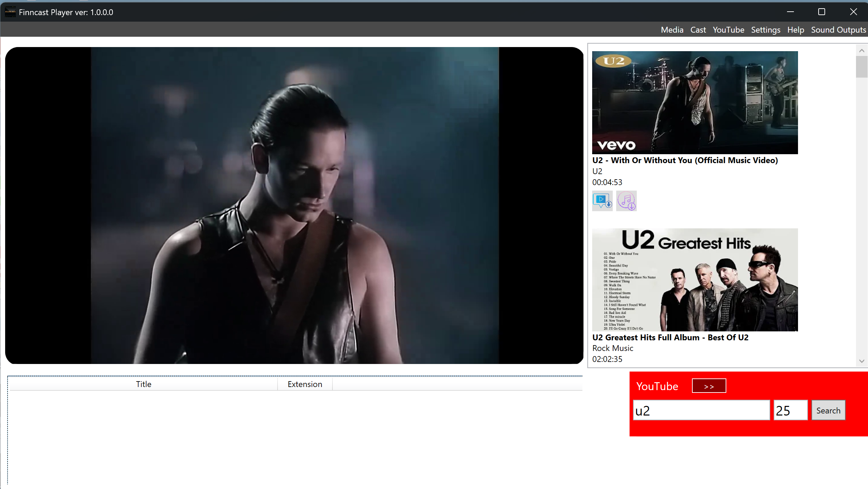Open the Cast menu
This screenshot has width=868, height=489.
click(698, 30)
